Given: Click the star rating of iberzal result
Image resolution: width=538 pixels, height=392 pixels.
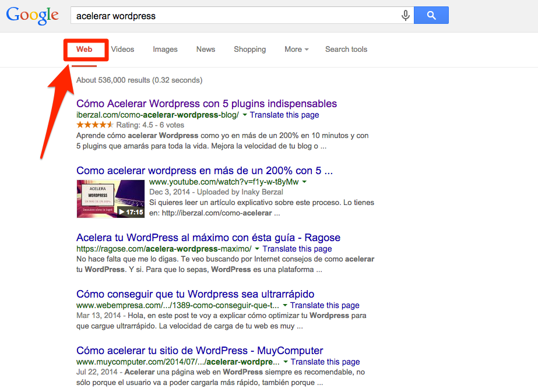Looking at the screenshot, I should pos(94,125).
